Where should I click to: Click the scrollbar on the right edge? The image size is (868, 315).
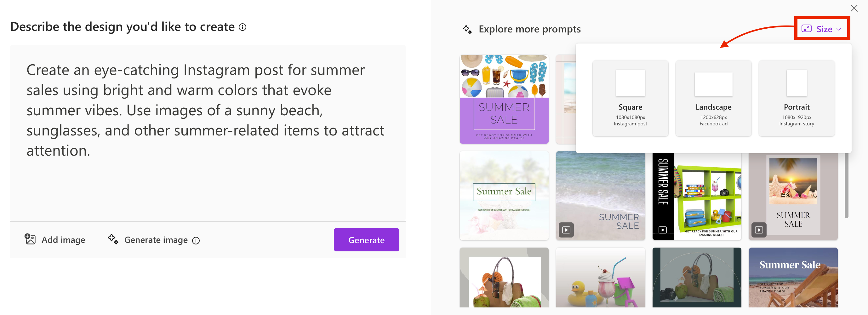pyautogui.click(x=846, y=185)
